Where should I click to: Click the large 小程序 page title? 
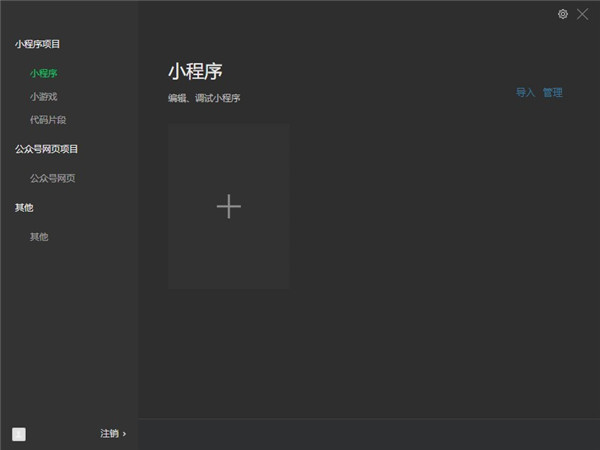click(195, 71)
